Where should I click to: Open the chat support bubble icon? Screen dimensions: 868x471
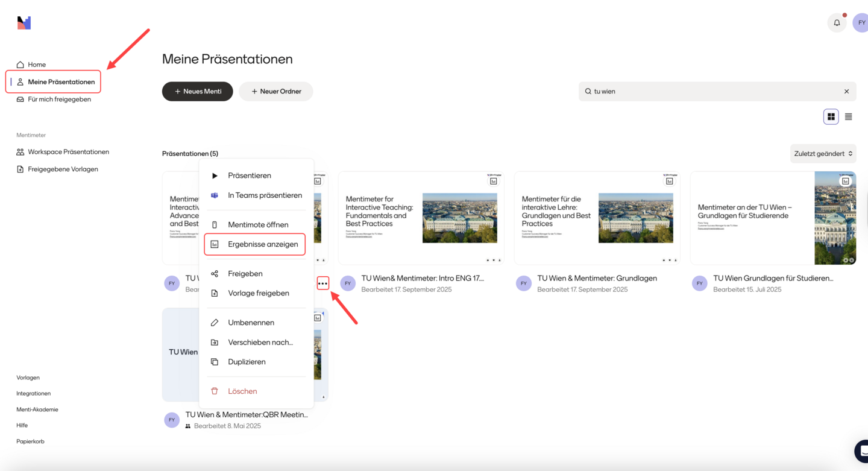point(862,450)
